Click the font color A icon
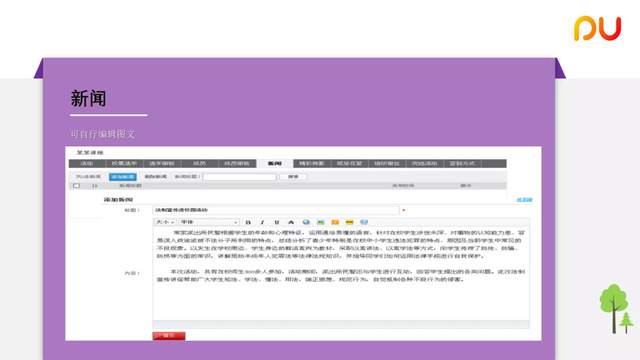Image resolution: width=640 pixels, height=360 pixels. (x=291, y=222)
